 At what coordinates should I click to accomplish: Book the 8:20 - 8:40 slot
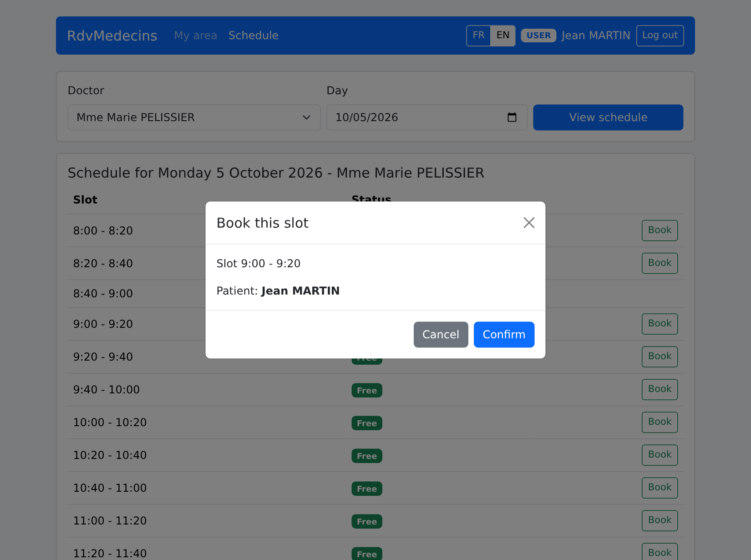click(660, 263)
